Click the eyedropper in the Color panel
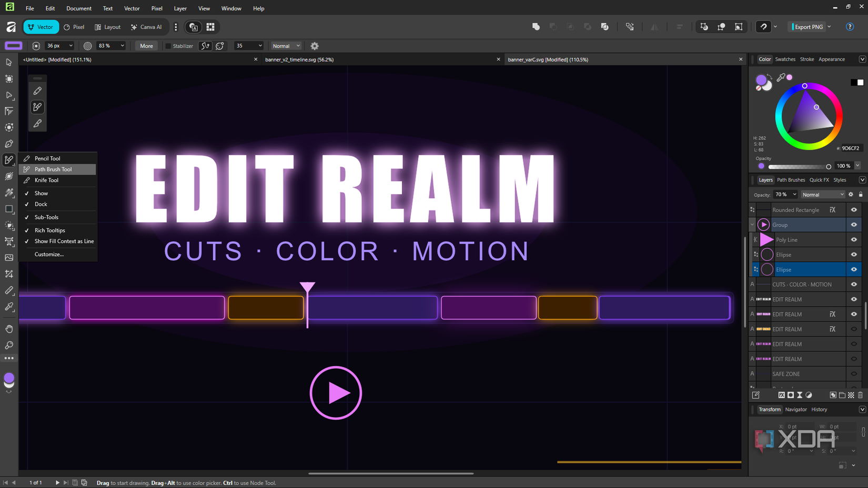The width and height of the screenshot is (868, 488). tap(781, 77)
